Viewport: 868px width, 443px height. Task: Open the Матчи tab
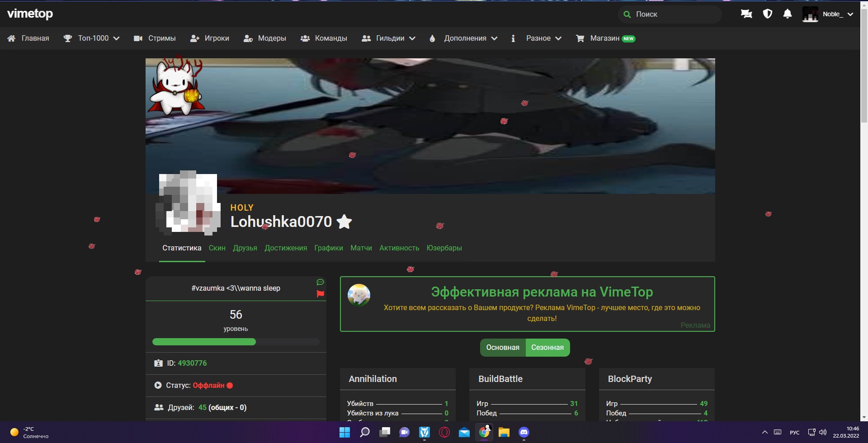click(361, 248)
